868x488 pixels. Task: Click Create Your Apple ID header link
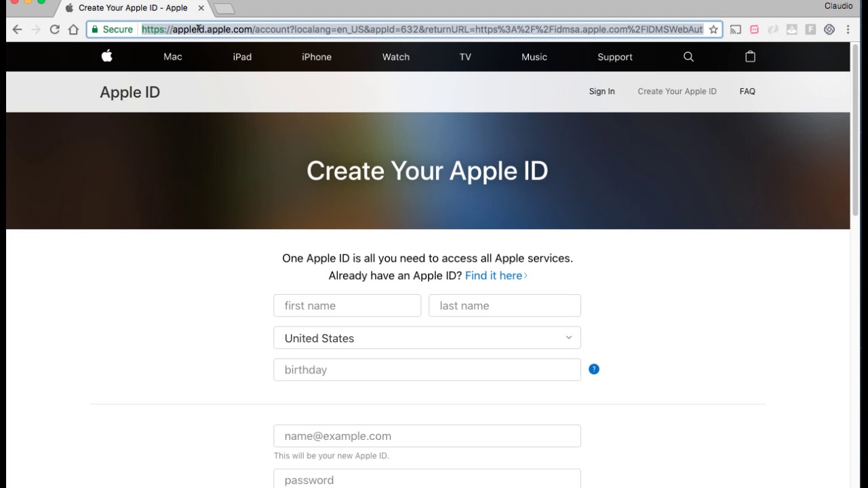coord(677,91)
